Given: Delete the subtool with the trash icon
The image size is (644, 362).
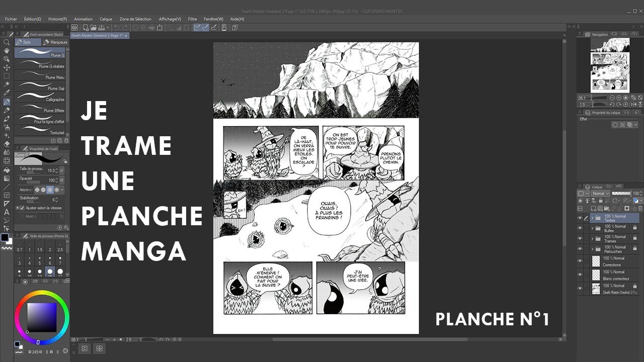Looking at the screenshot, I should click(67, 141).
